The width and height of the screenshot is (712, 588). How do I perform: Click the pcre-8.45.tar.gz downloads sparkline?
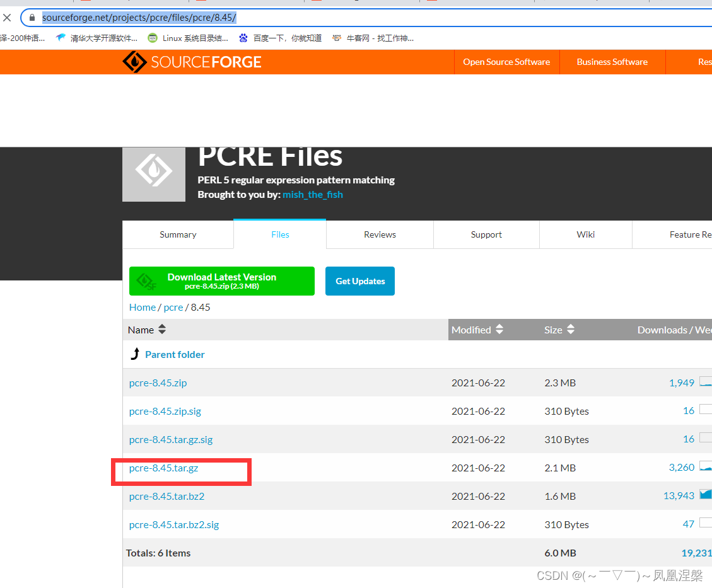706,466
